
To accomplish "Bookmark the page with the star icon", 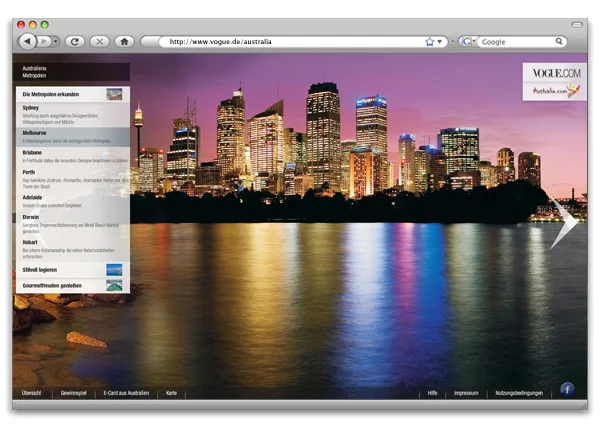I will click(x=430, y=42).
